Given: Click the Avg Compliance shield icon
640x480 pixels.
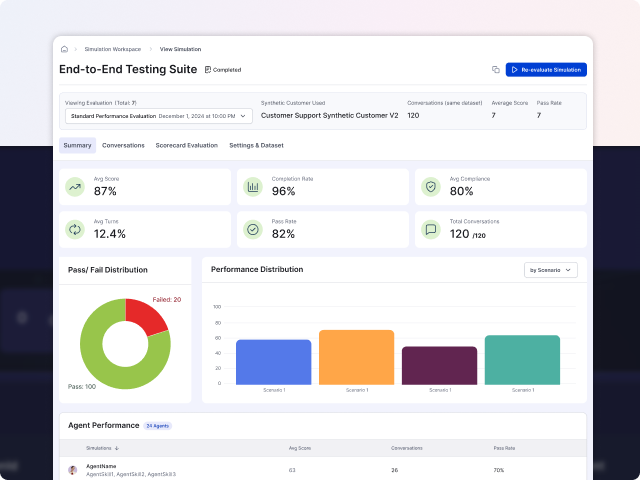Looking at the screenshot, I should pos(431,186).
